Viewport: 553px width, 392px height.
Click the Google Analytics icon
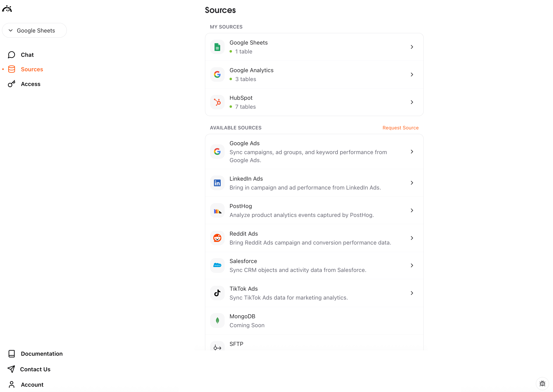coord(217,74)
